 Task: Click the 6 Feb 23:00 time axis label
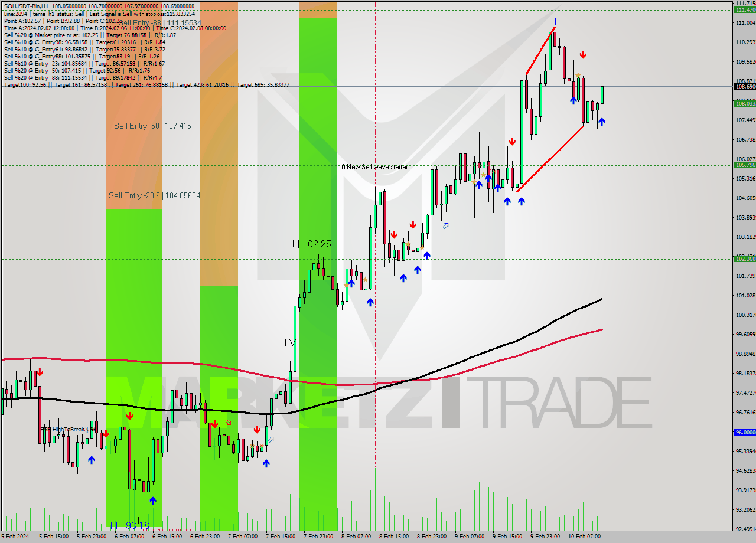tap(204, 536)
